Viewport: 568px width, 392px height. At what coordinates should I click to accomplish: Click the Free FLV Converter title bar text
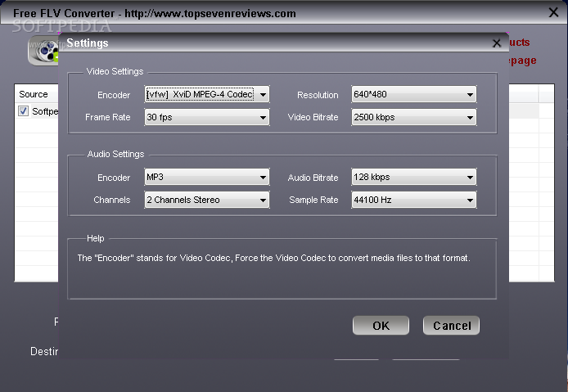[155, 13]
